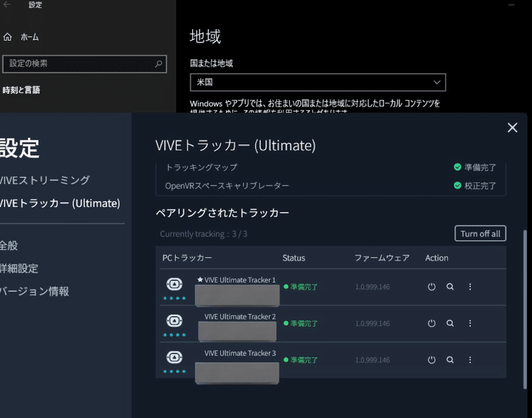Click the search magnifier in Windows Settings
532x418 pixels.
(x=158, y=64)
